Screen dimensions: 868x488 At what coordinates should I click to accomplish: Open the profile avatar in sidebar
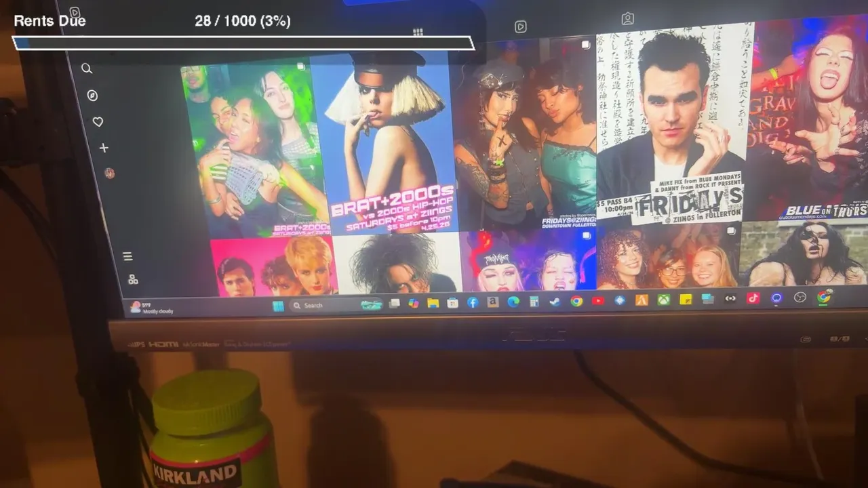pyautogui.click(x=109, y=174)
